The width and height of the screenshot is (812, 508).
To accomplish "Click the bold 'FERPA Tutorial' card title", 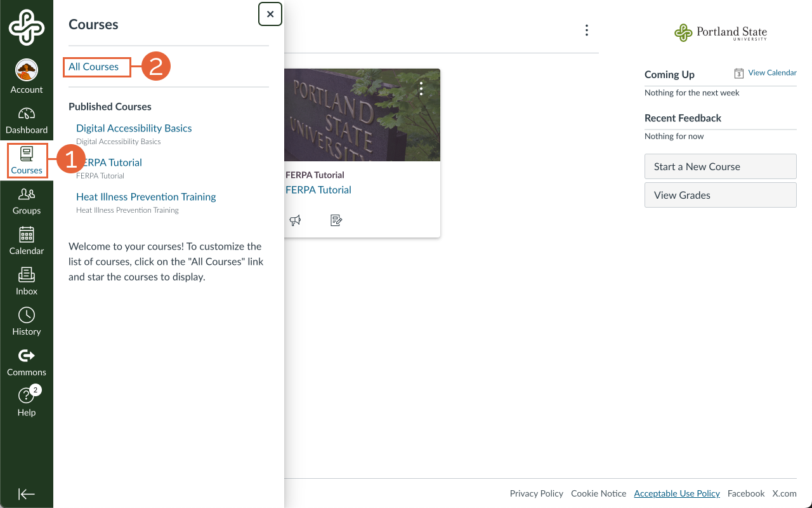I will [x=315, y=175].
